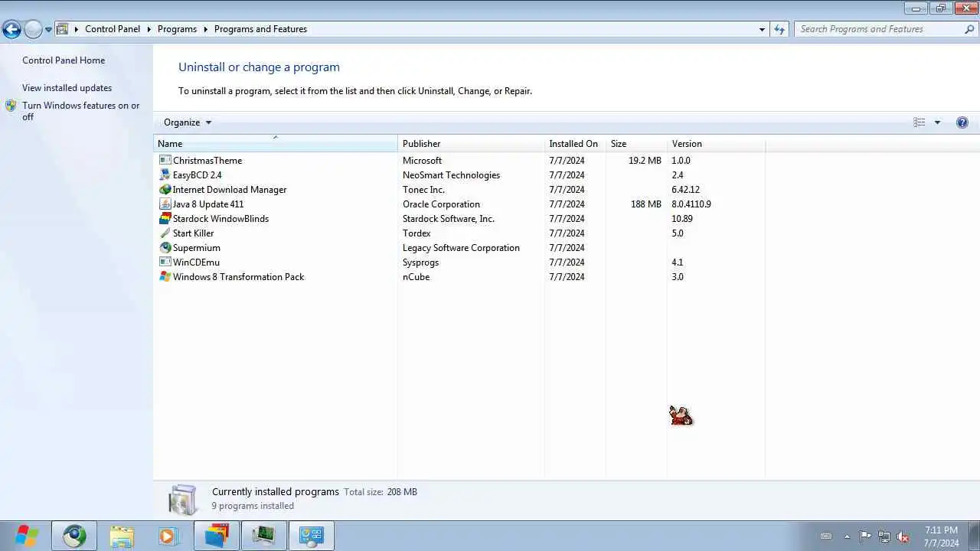Open Windows Media Player taskbar icon

coord(168,536)
